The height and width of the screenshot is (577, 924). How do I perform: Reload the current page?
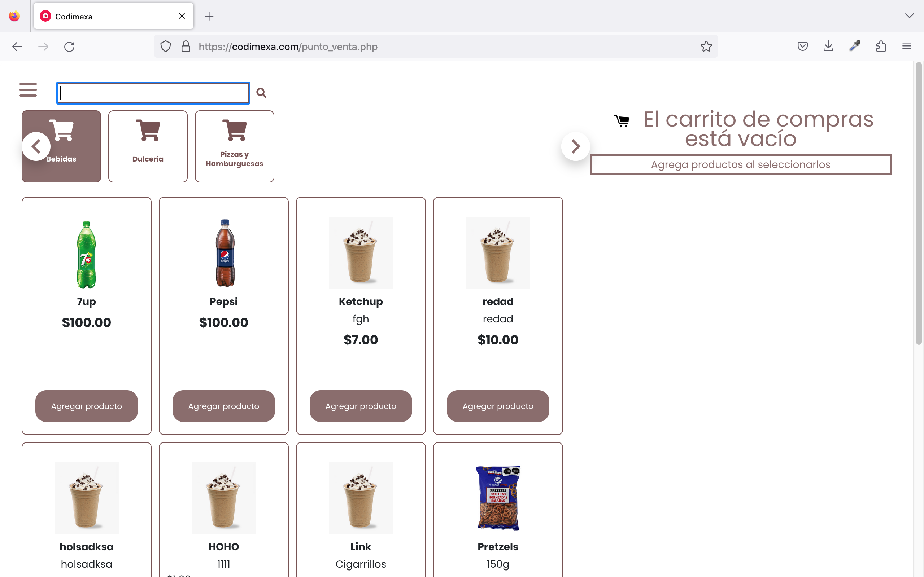[x=70, y=47]
